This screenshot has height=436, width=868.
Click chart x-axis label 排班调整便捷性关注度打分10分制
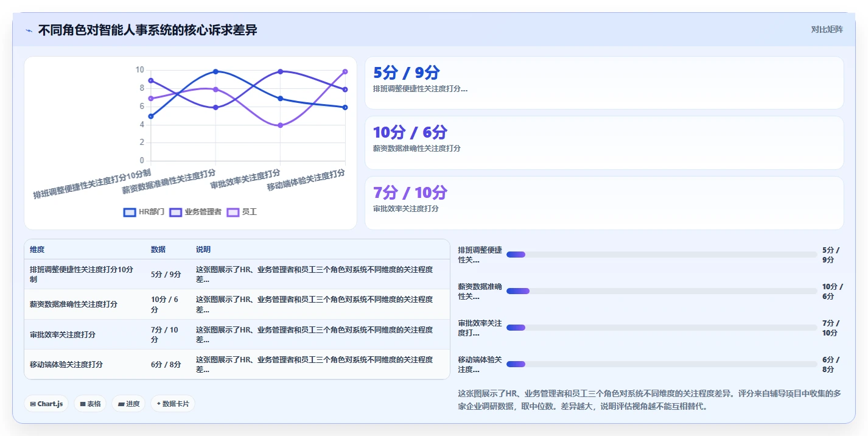tap(92, 185)
